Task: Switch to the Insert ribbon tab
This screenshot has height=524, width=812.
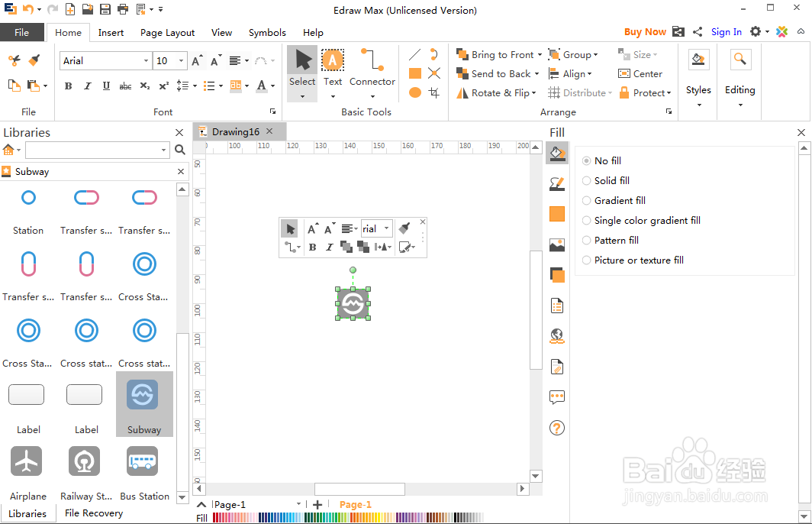Action: pos(111,33)
